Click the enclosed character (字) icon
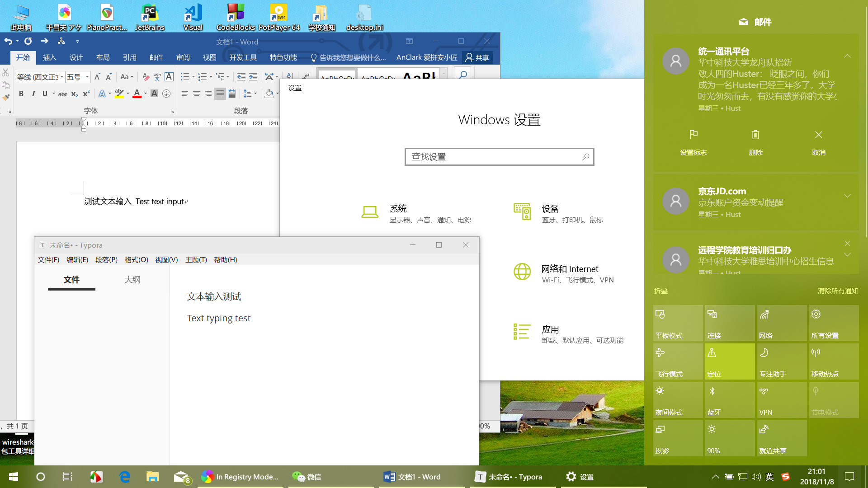The height and width of the screenshot is (488, 868). [x=166, y=94]
